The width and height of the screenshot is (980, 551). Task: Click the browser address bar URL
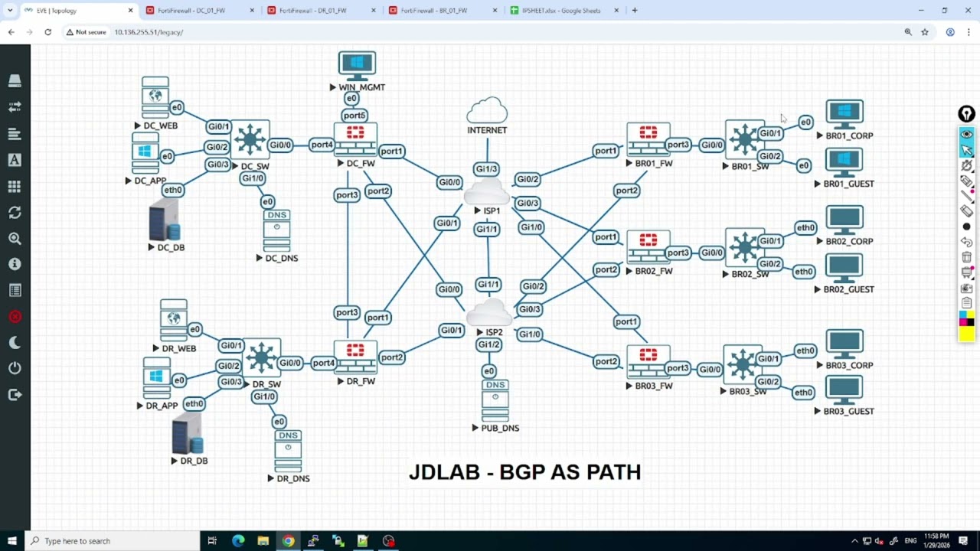[x=149, y=32]
